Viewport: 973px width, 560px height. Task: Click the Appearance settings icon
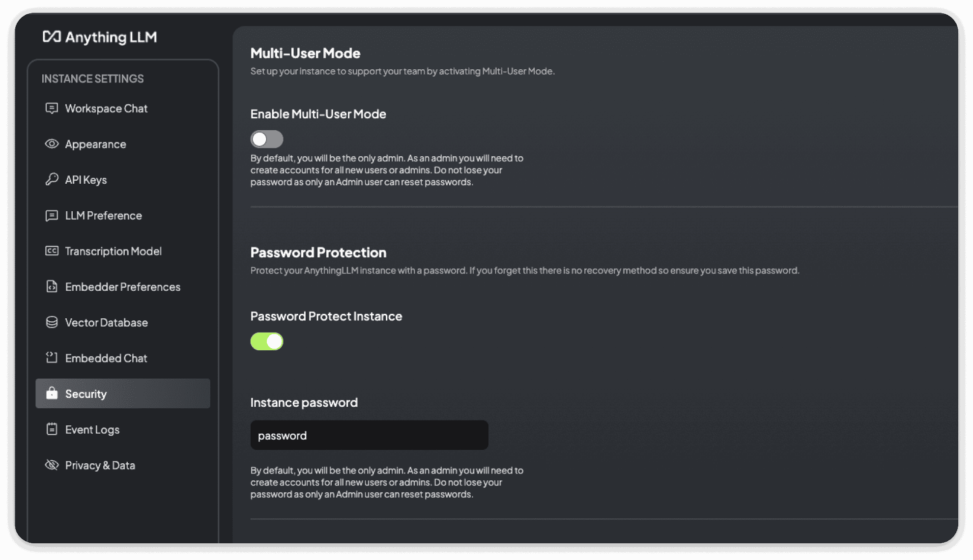pyautogui.click(x=52, y=143)
